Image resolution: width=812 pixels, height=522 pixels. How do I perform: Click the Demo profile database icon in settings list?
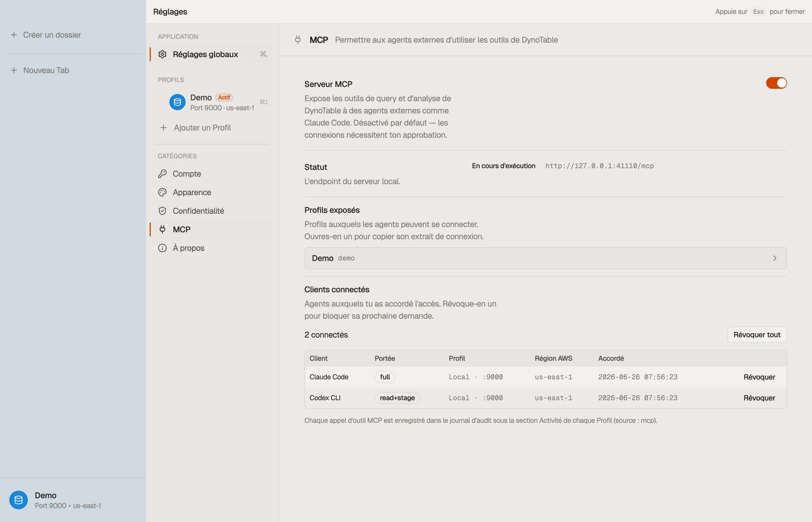pyautogui.click(x=177, y=102)
